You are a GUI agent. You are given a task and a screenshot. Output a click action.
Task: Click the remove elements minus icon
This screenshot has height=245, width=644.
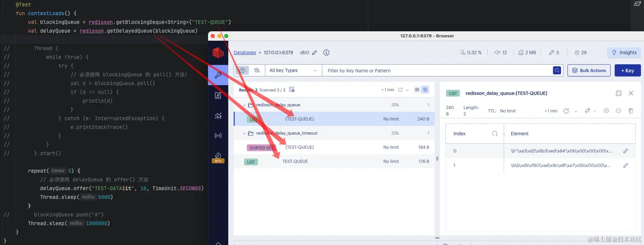coord(618,111)
